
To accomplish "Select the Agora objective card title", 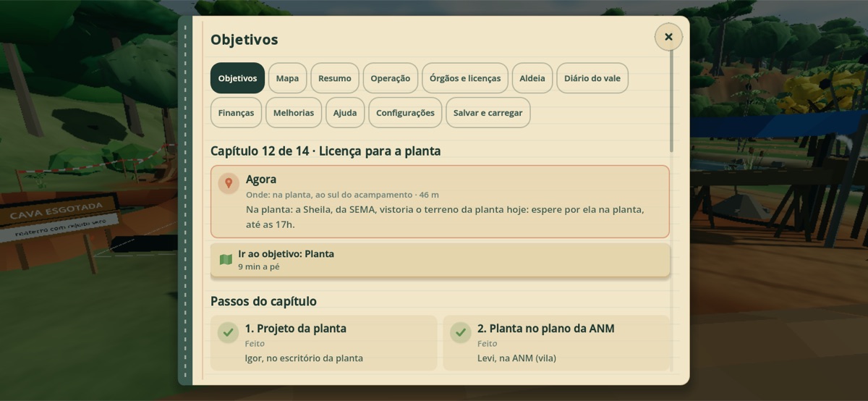I will coord(261,179).
